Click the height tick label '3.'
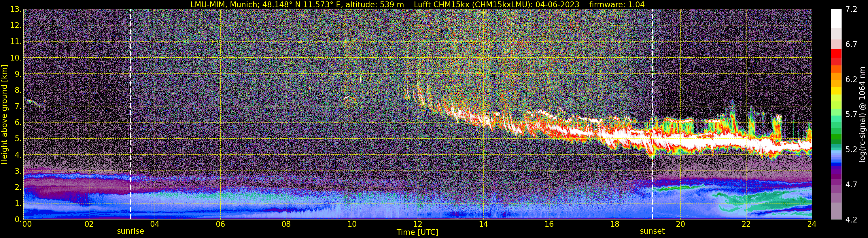Screen dimensions: 868x238 point(18,171)
